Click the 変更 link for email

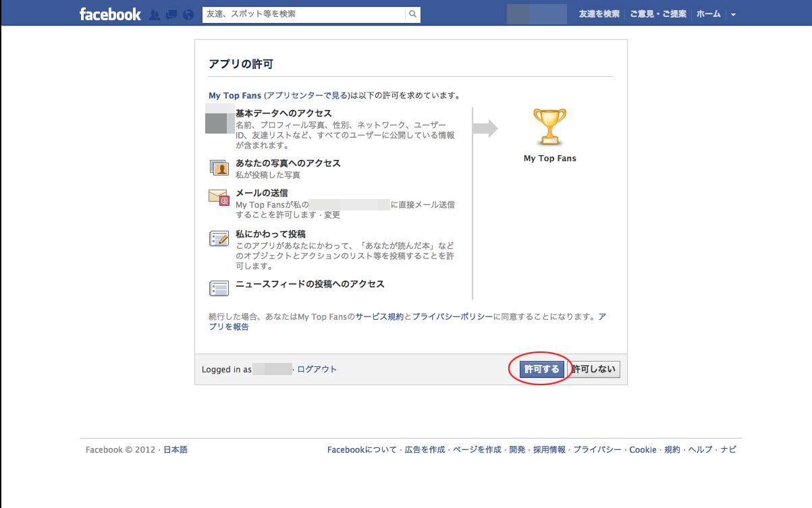(x=332, y=215)
